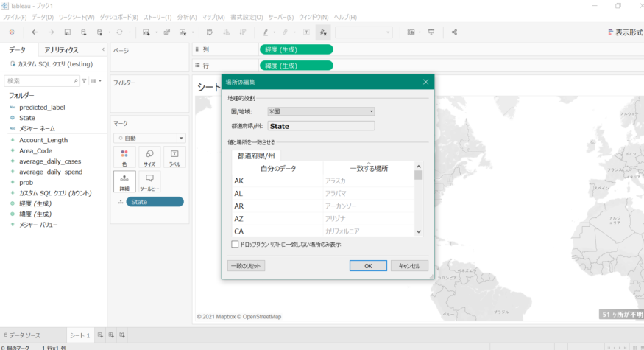Click キャンセル in the edit locations dialog

tap(409, 266)
